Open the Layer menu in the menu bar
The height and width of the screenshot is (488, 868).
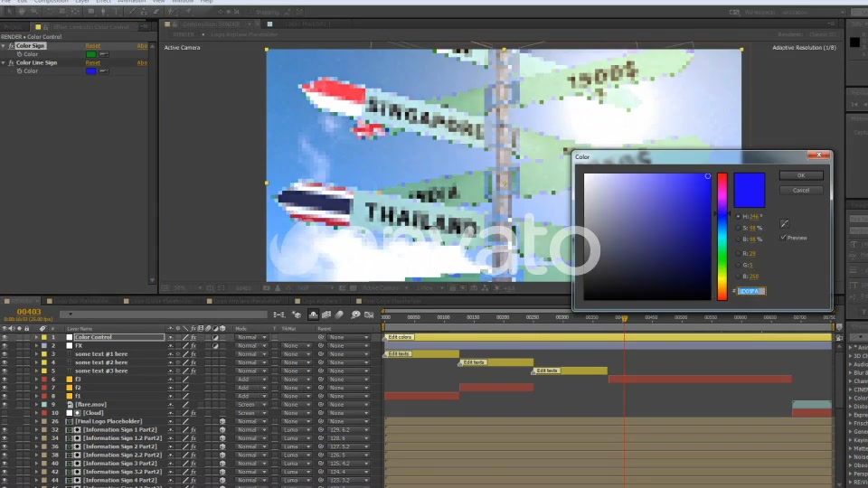click(82, 2)
